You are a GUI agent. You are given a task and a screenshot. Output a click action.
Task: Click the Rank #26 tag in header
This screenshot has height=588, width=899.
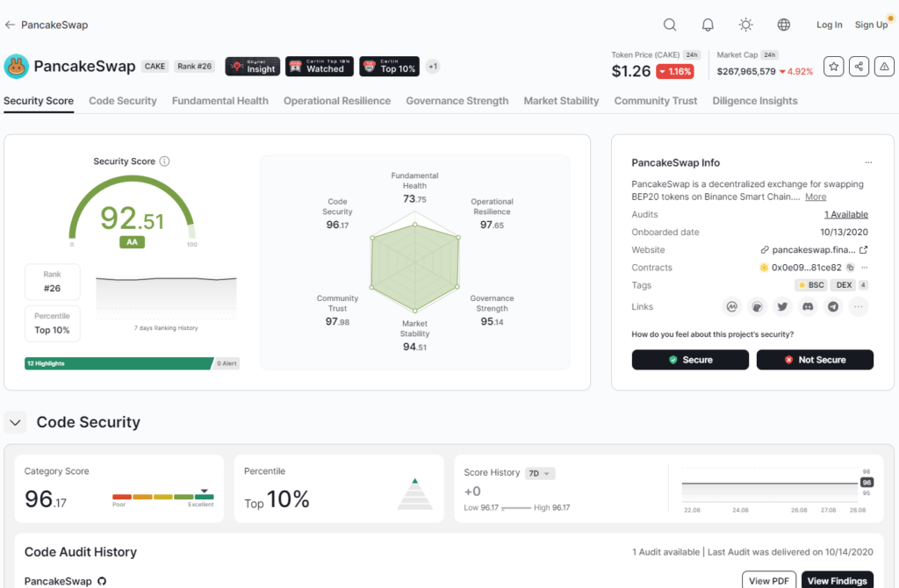click(x=194, y=67)
